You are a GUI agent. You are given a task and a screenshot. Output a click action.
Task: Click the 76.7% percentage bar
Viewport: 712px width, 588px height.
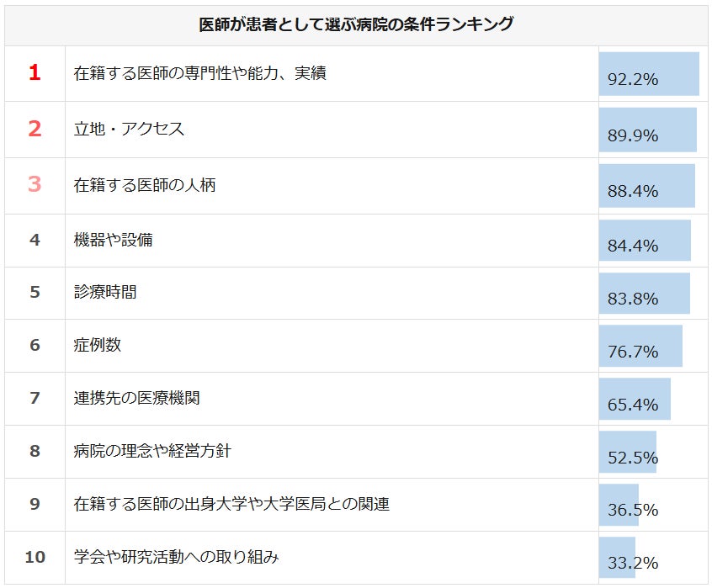(640, 347)
